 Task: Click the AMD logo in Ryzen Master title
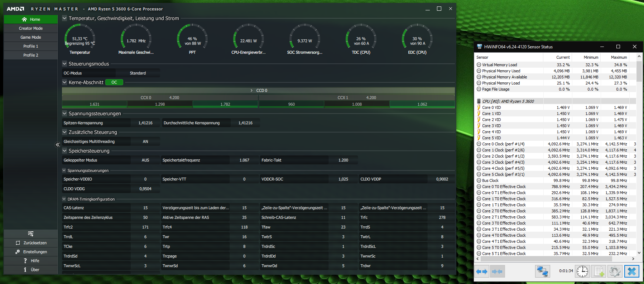(15, 9)
